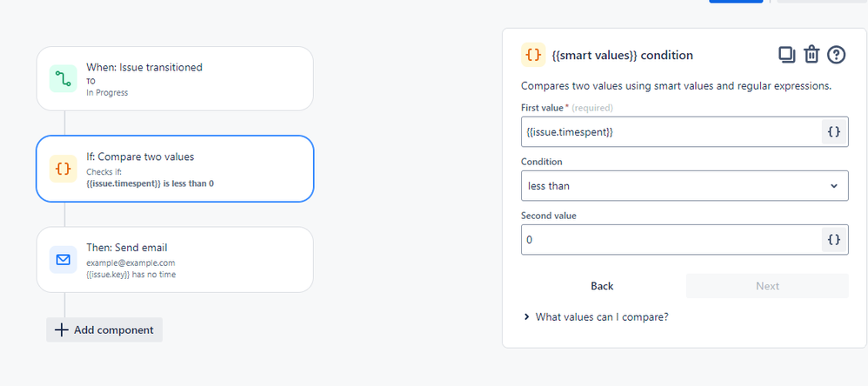Open smart value picker for Second value
Viewport: 868px width, 386px height.
tap(834, 240)
